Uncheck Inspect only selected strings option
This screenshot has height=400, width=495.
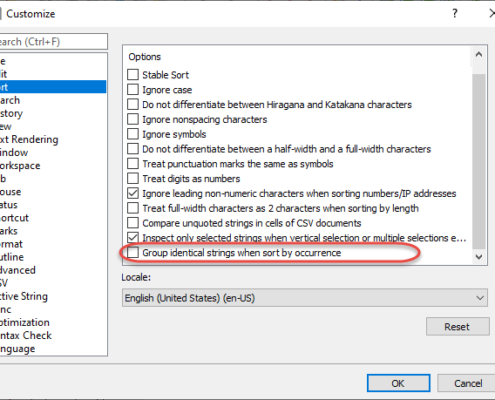point(133,238)
